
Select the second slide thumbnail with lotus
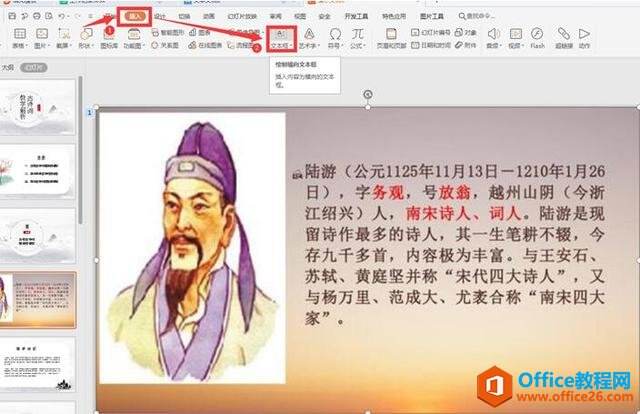coord(37,171)
